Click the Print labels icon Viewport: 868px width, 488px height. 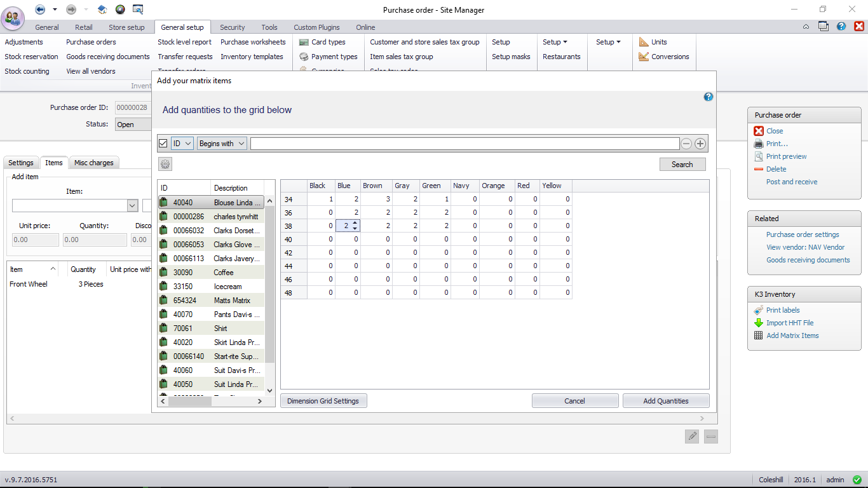758,310
